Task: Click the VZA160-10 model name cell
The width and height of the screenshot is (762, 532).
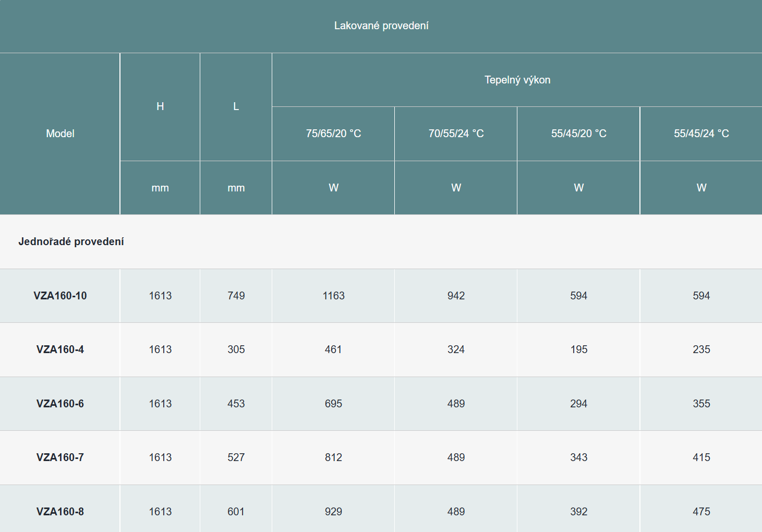Action: point(60,296)
